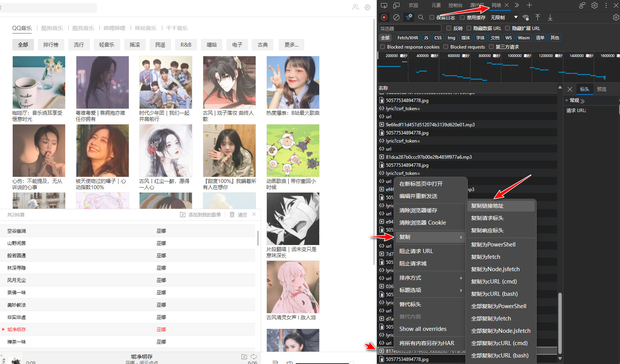Open DevTools settings gear at top
Screen dimensions: 620x364
(595, 5)
